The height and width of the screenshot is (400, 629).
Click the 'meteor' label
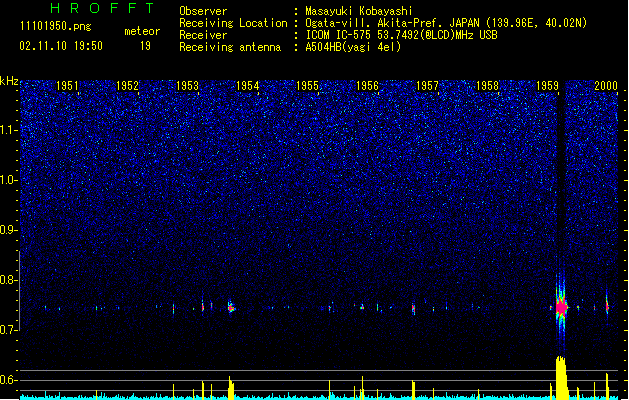[x=142, y=31]
